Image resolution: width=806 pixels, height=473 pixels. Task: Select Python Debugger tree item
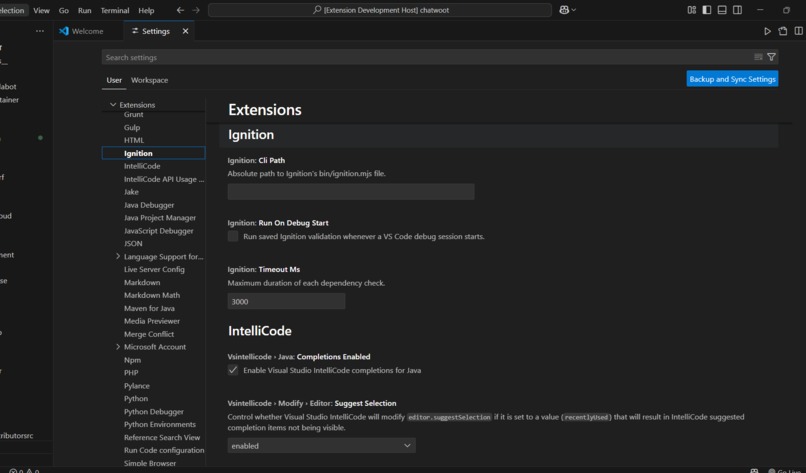(153, 412)
